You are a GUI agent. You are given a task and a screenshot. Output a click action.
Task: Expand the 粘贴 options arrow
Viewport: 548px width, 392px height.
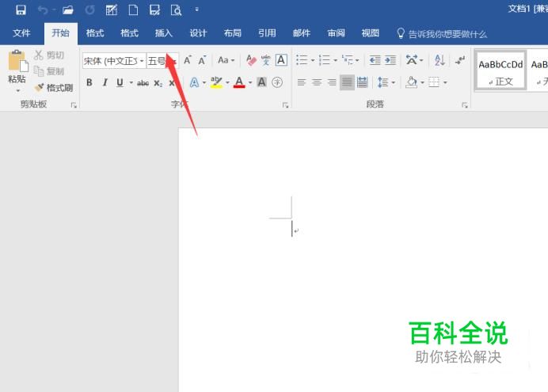(x=18, y=91)
